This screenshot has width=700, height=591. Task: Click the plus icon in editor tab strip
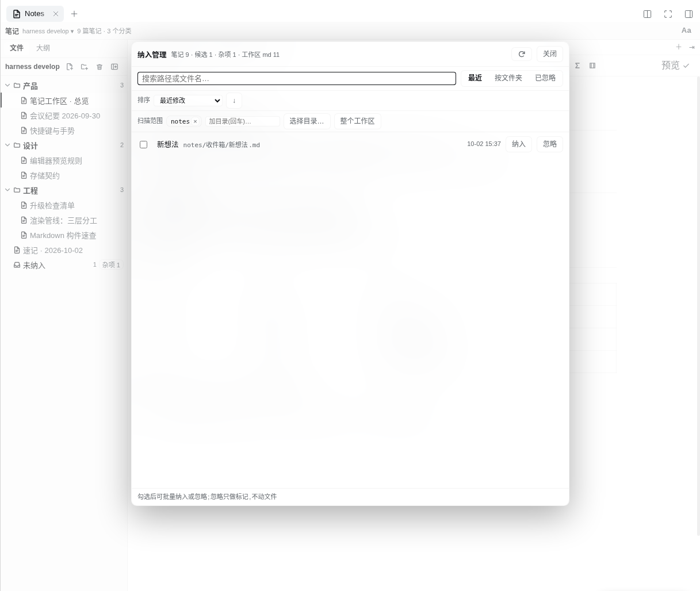[x=679, y=47]
